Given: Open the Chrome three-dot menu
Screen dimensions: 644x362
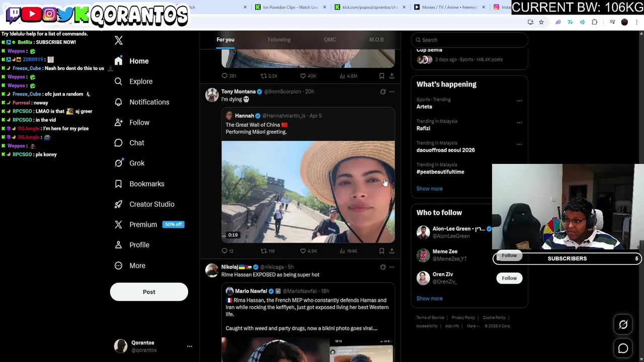Looking at the screenshot, I should pos(637,22).
